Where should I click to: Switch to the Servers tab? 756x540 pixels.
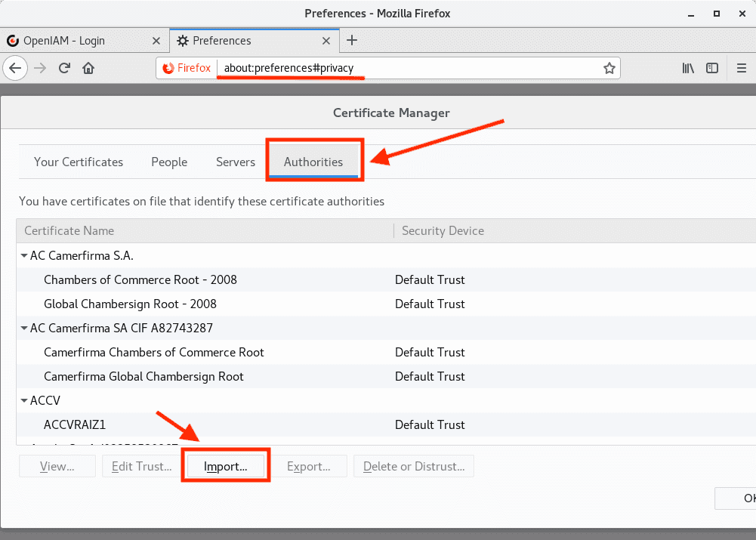pos(236,162)
